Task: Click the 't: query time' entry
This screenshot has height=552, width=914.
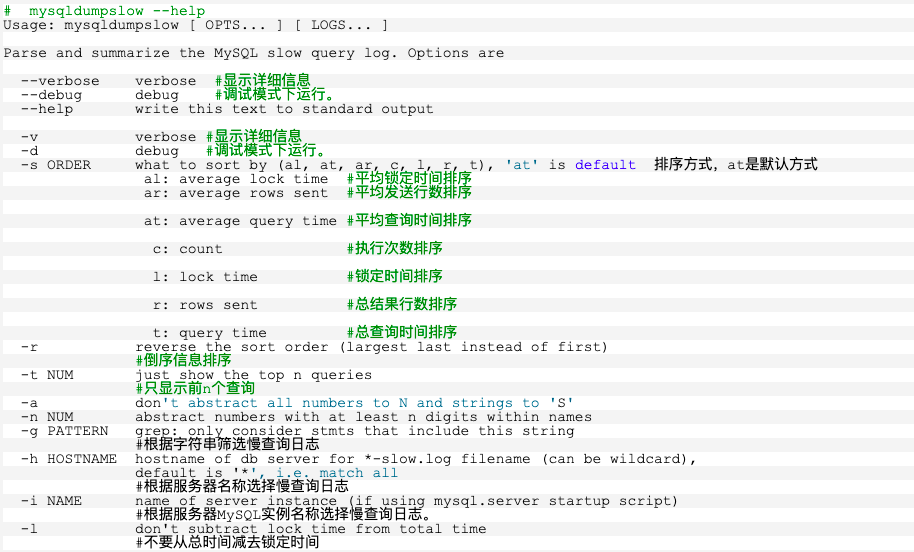Action: [x=210, y=333]
